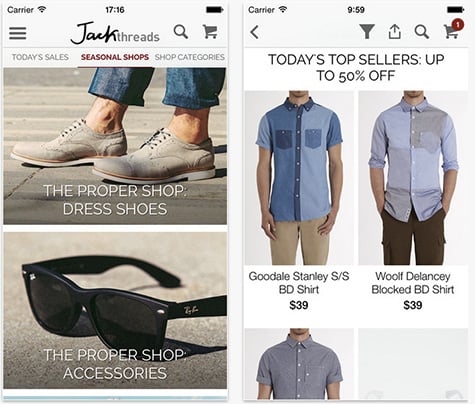
Task: Search products on Top Sellers screen
Action: [x=422, y=32]
